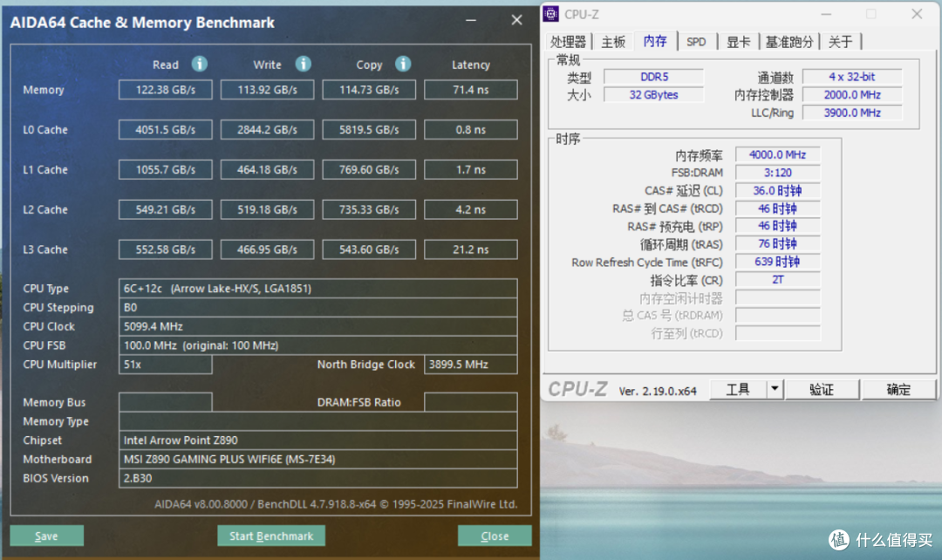Switch to the 处理器 tab in CPU-Z
Viewport: 942px width, 560px height.
[568, 42]
